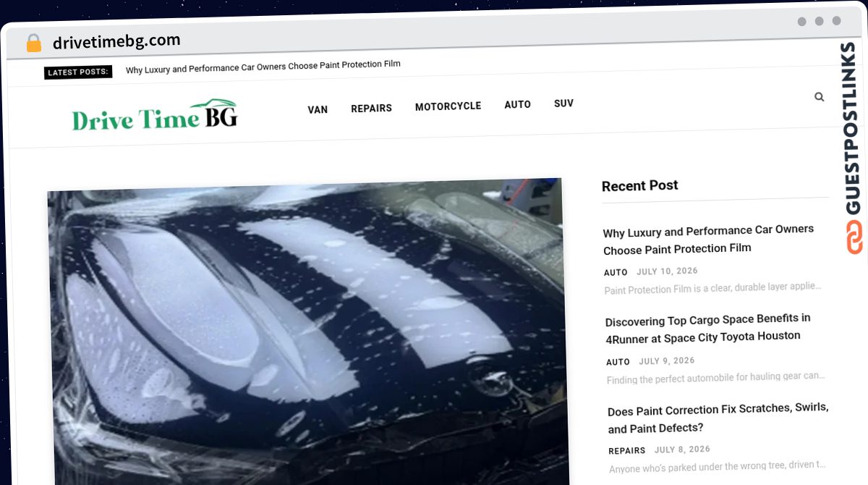
Task: Open the search magnifier icon
Action: pos(819,96)
